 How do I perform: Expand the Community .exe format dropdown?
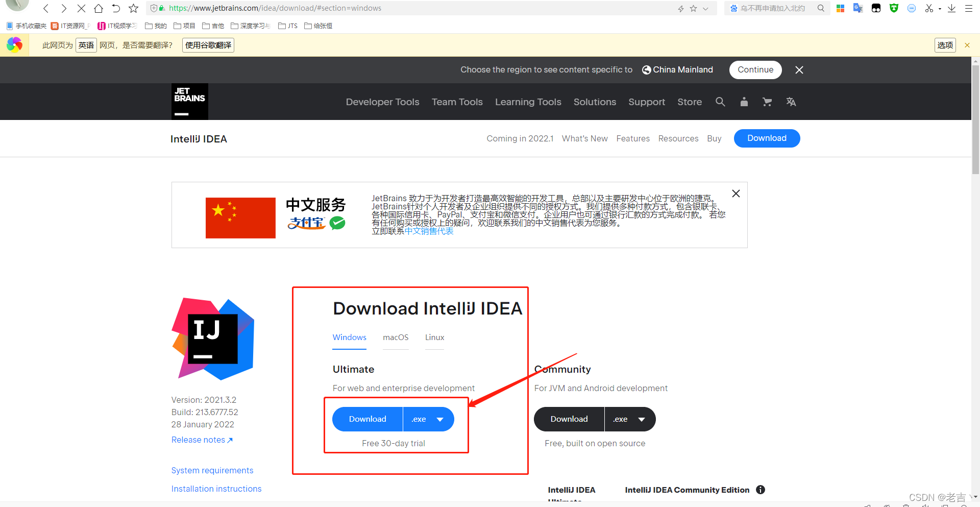tap(630, 419)
